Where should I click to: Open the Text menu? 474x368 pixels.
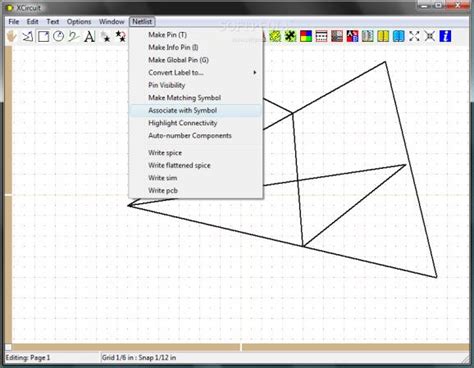click(x=53, y=22)
